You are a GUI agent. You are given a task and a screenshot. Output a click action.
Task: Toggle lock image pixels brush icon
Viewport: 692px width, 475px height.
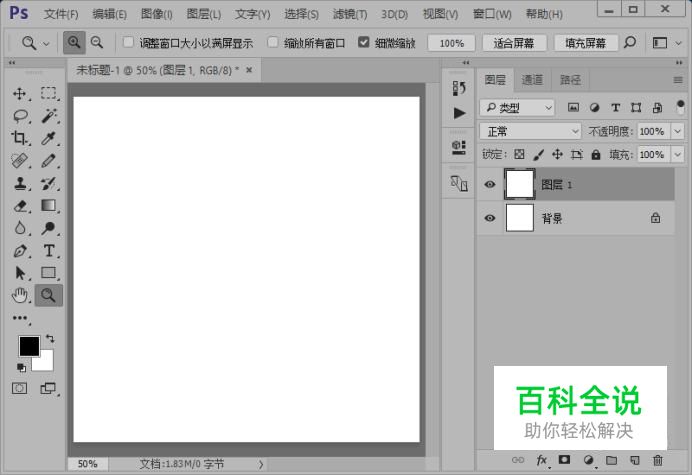[538, 155]
